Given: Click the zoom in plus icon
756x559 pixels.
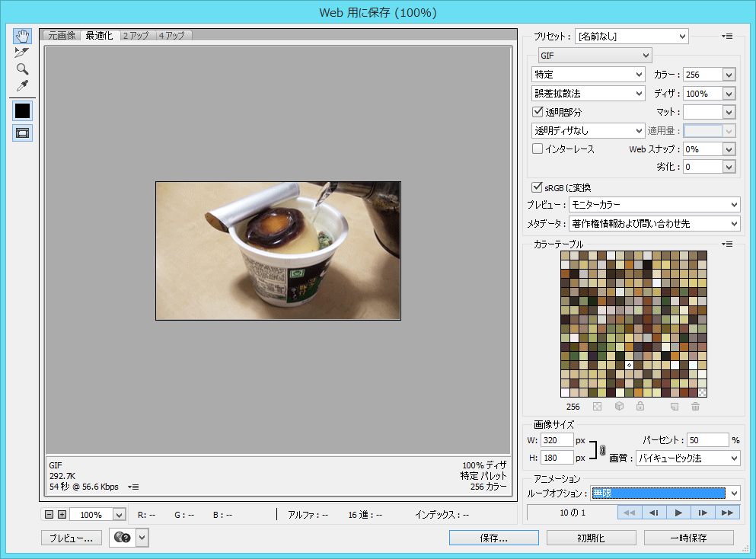Looking at the screenshot, I should coord(62,515).
